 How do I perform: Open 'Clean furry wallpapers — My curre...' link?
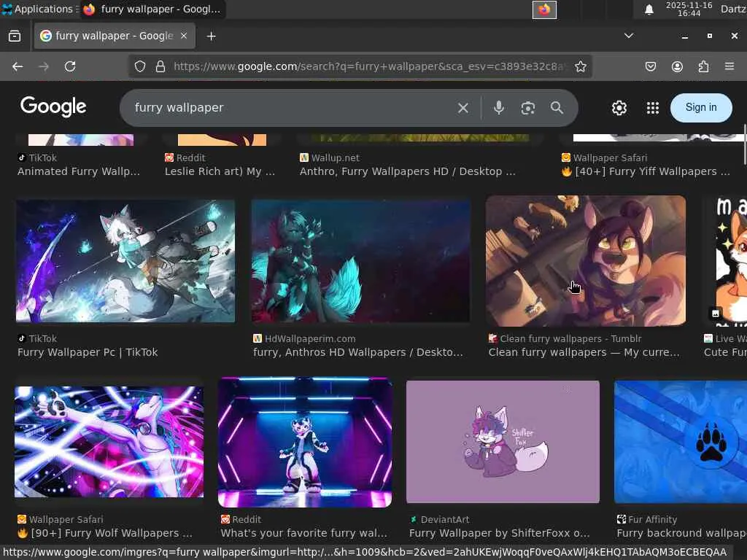point(584,352)
